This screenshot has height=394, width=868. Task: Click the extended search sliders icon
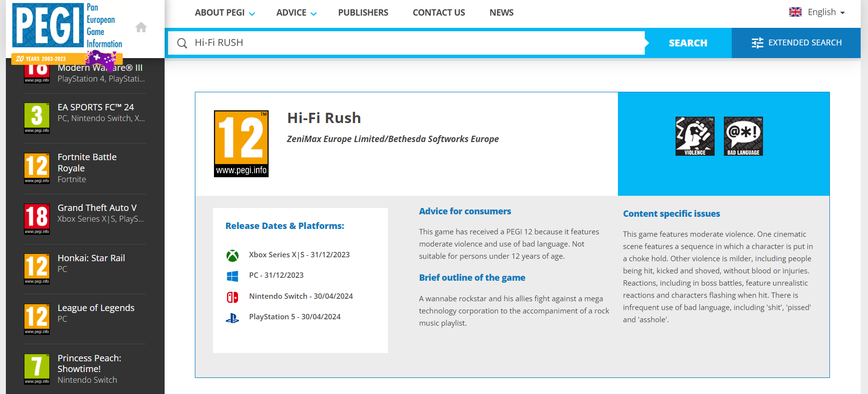(757, 43)
